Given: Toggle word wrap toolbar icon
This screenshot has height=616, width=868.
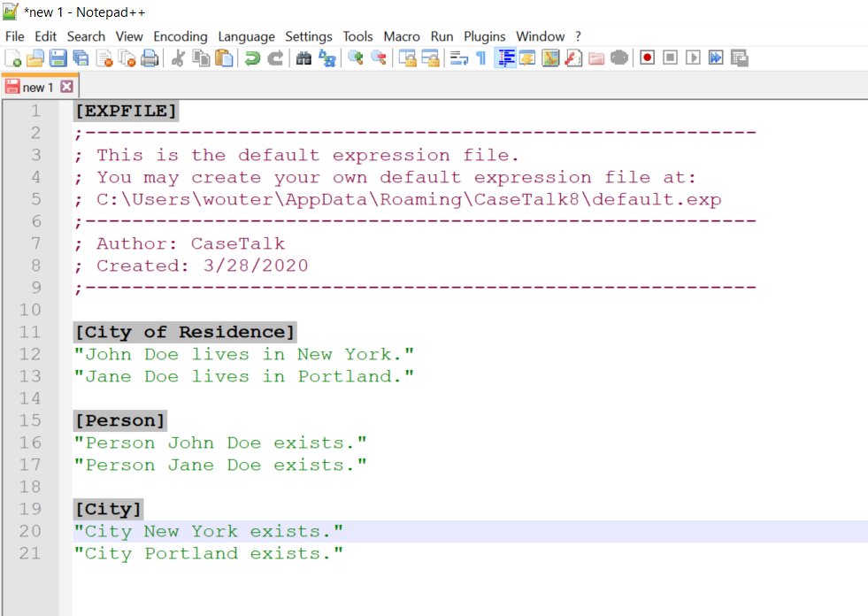Looking at the screenshot, I should [459, 58].
